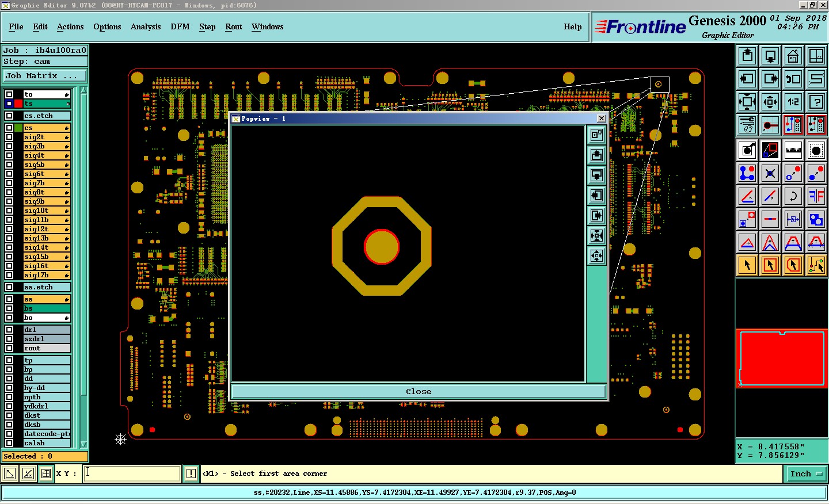Click the Close button in Popview

click(x=419, y=391)
